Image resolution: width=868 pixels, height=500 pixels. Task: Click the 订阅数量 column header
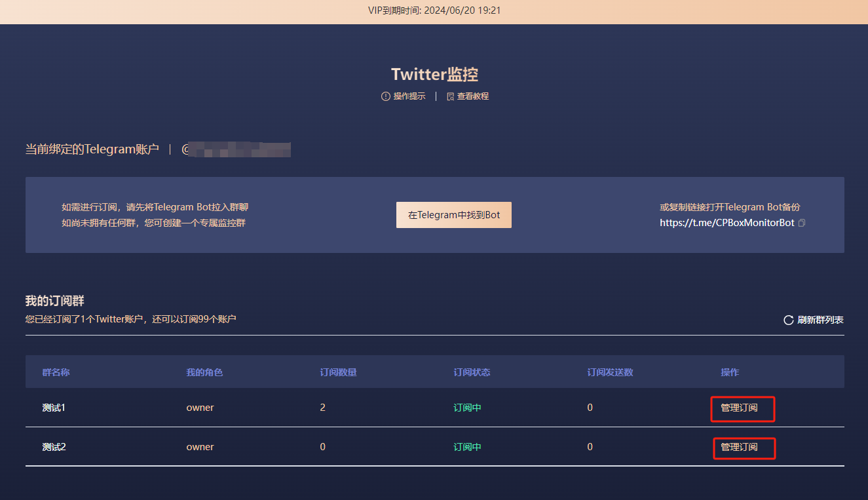tap(338, 372)
